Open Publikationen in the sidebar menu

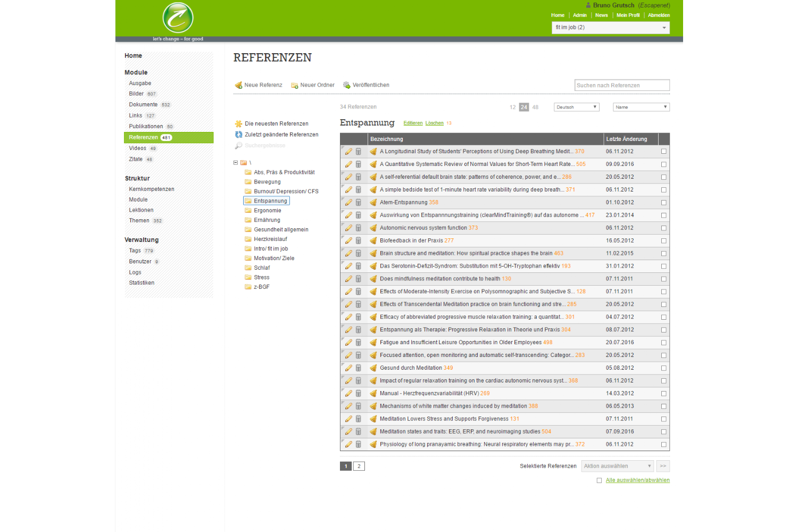[x=146, y=127]
